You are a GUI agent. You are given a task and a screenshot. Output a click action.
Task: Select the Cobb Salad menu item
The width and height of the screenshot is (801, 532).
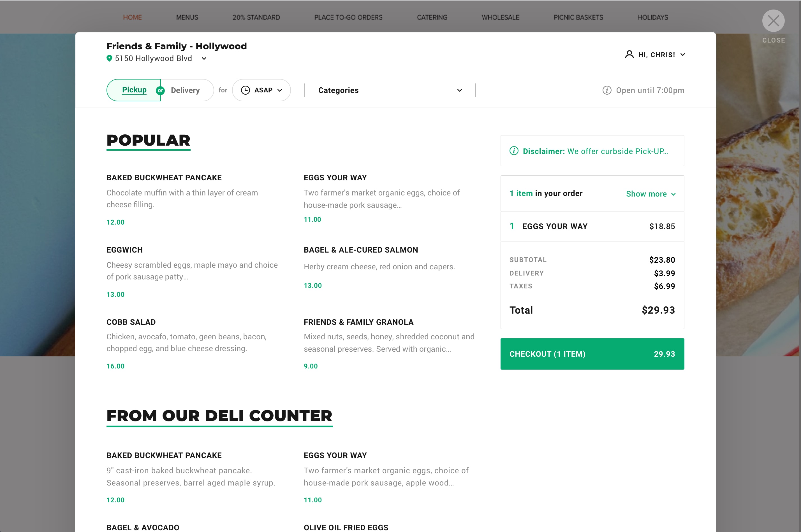tap(131, 322)
